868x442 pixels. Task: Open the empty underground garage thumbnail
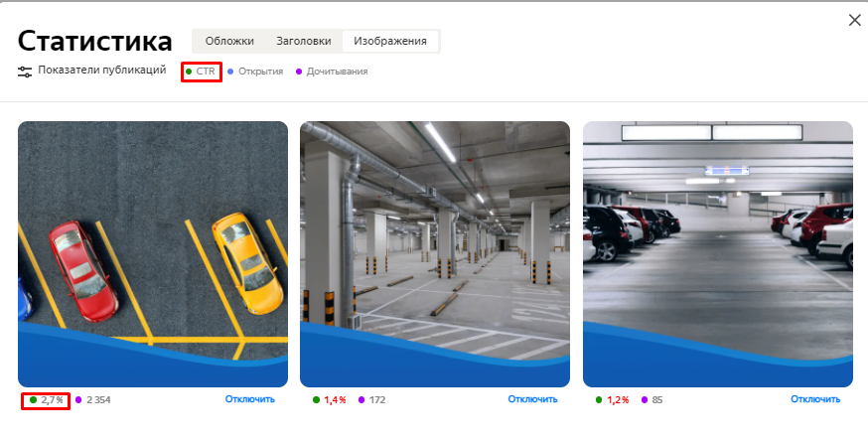[x=435, y=253]
